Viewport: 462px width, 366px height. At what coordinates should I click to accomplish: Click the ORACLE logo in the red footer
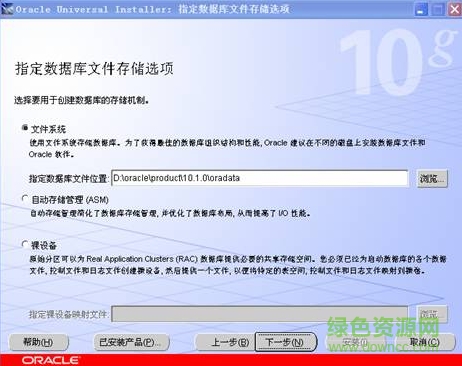point(50,360)
